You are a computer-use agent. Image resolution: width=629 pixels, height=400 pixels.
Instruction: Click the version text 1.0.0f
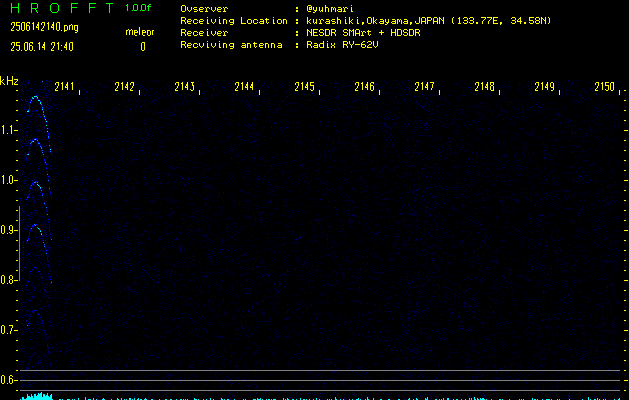click(138, 8)
